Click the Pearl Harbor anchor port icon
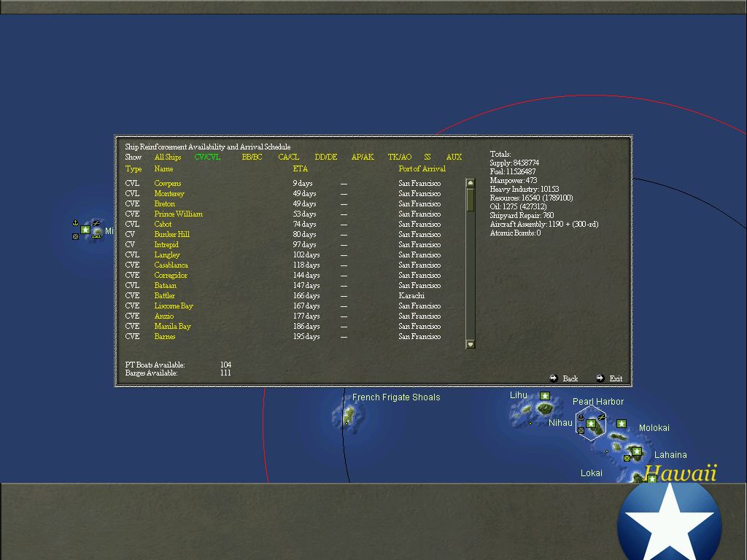747x560 pixels. pyautogui.click(x=581, y=418)
